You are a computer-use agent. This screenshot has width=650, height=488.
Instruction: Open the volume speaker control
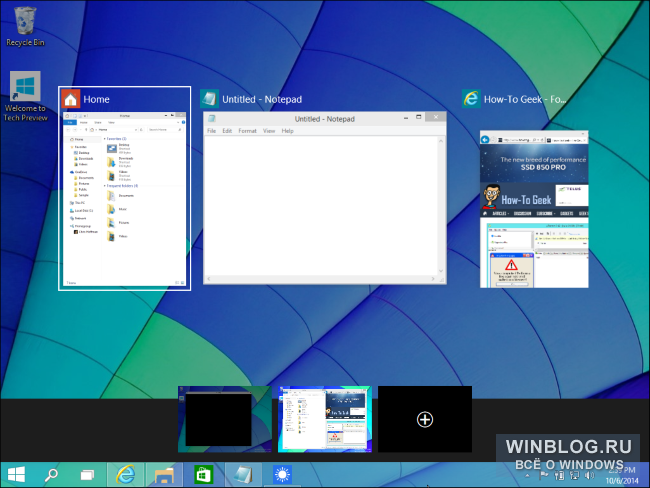pyautogui.click(x=589, y=476)
